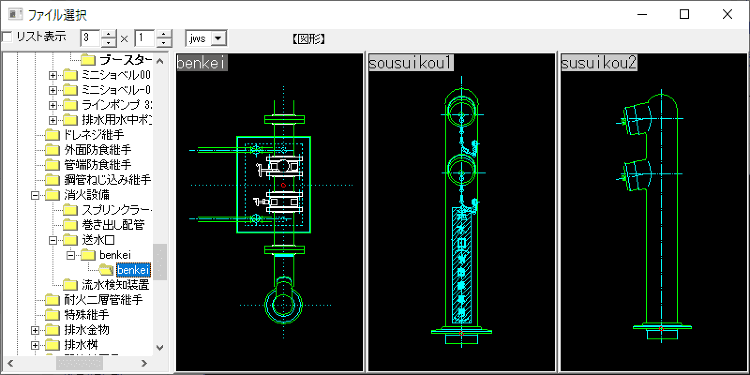
Task: Open the jws file type dropdown
Action: (219, 39)
